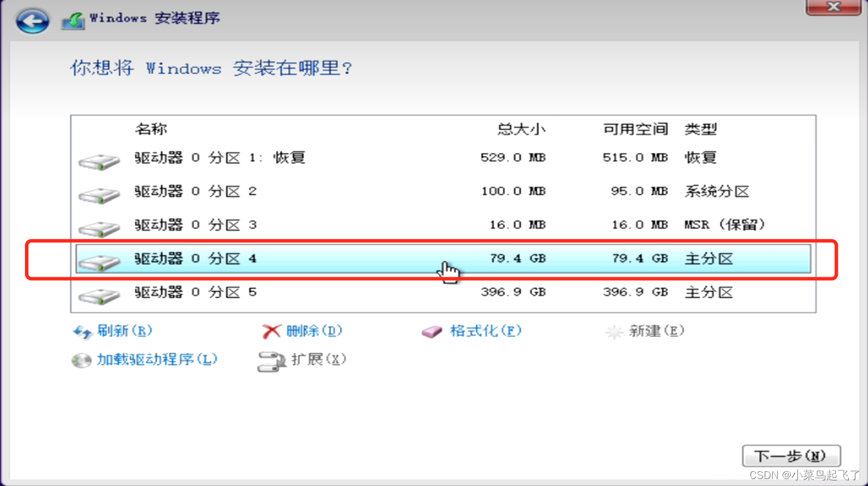This screenshot has height=486, width=868.
Task: Format partition using 格式化(F) link
Action: [486, 331]
